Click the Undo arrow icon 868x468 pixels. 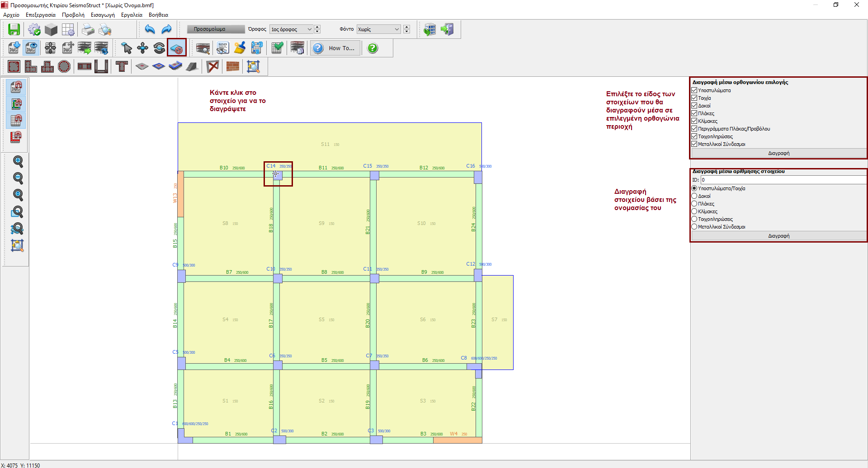pos(150,29)
